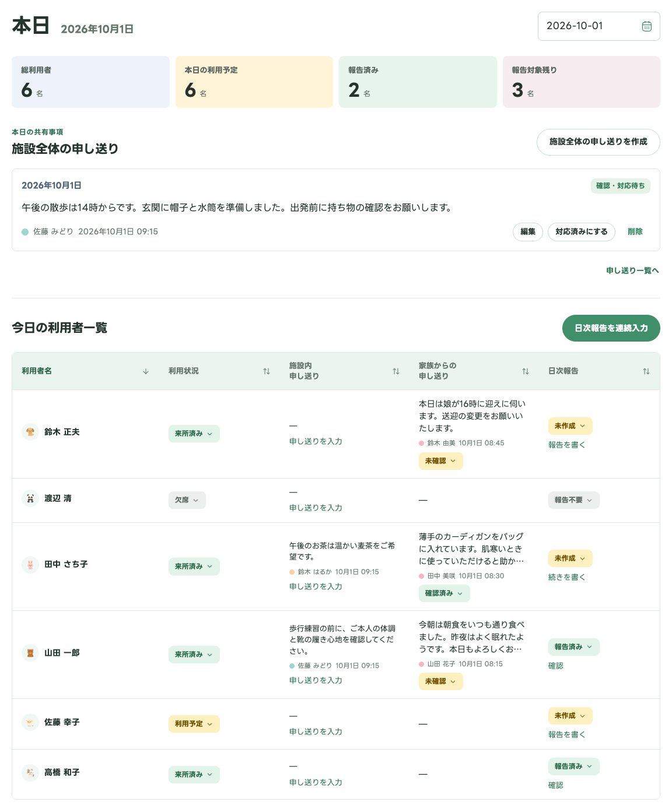Open 田中 さち子 family note 確認済み dropdown
The width and height of the screenshot is (672, 812).
444,593
